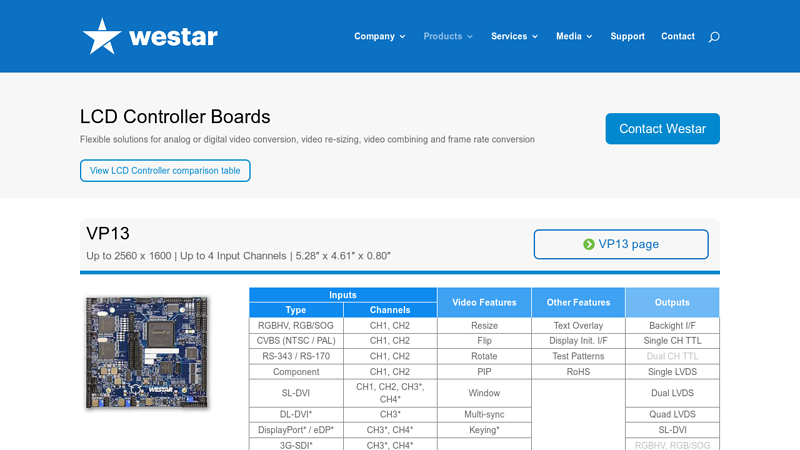800x450 pixels.
Task: Click the VP13 board thumbnail image
Action: click(x=147, y=352)
